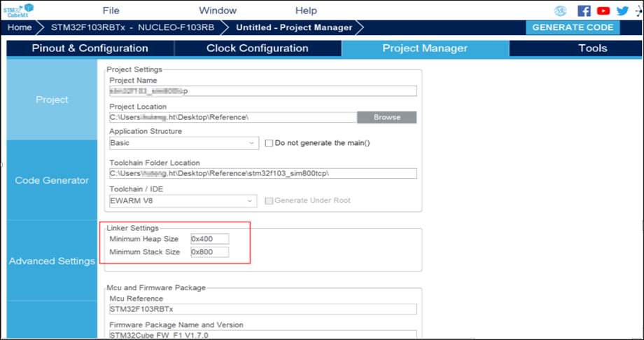Click the Application Structure label text

(x=146, y=131)
